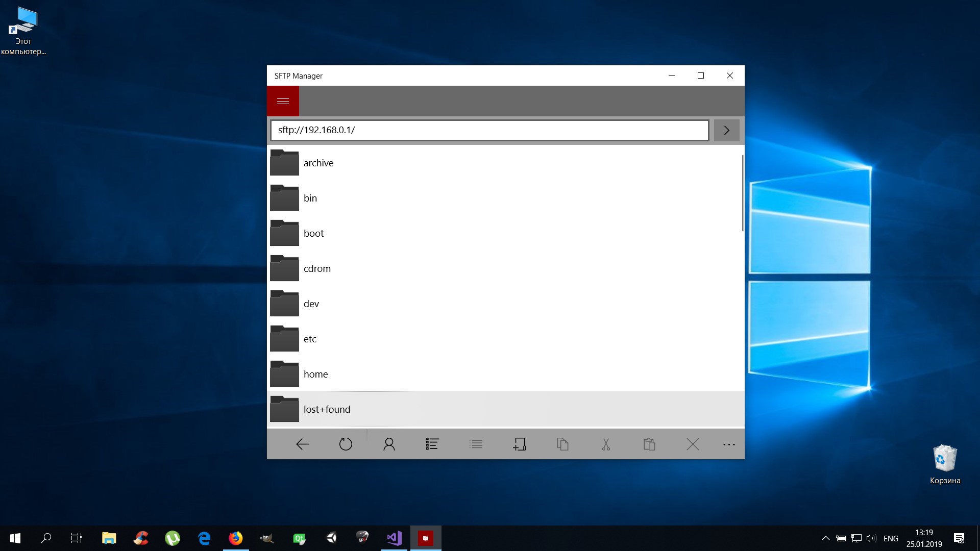
Task: Open Firefox from the taskbar
Action: pyautogui.click(x=235, y=538)
